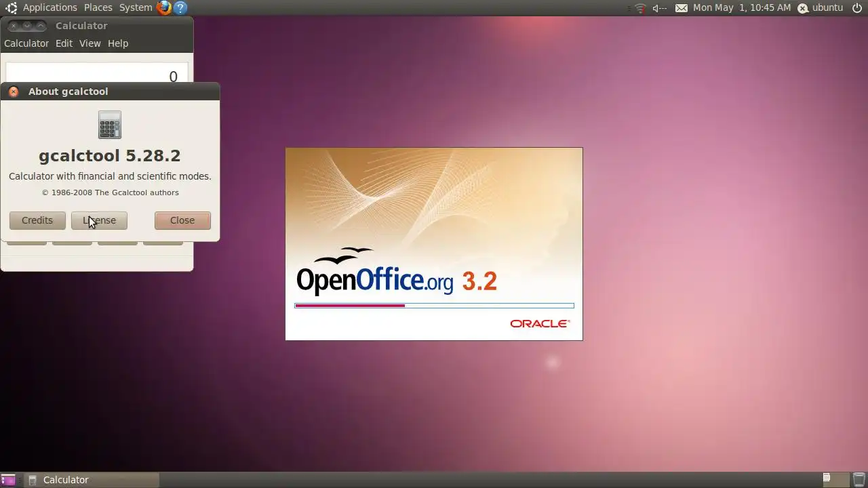Image resolution: width=868 pixels, height=488 pixels.
Task: Open the Help menu in Calculator
Action: click(118, 43)
